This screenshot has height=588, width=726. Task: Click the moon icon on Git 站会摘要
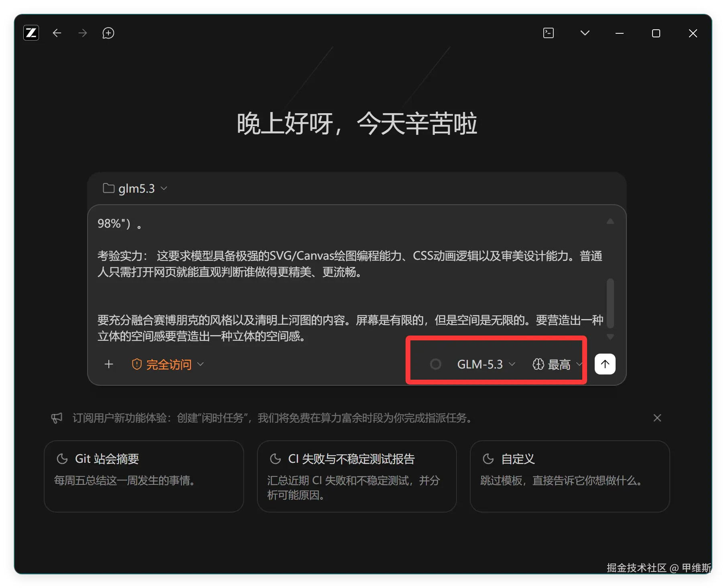(62, 459)
